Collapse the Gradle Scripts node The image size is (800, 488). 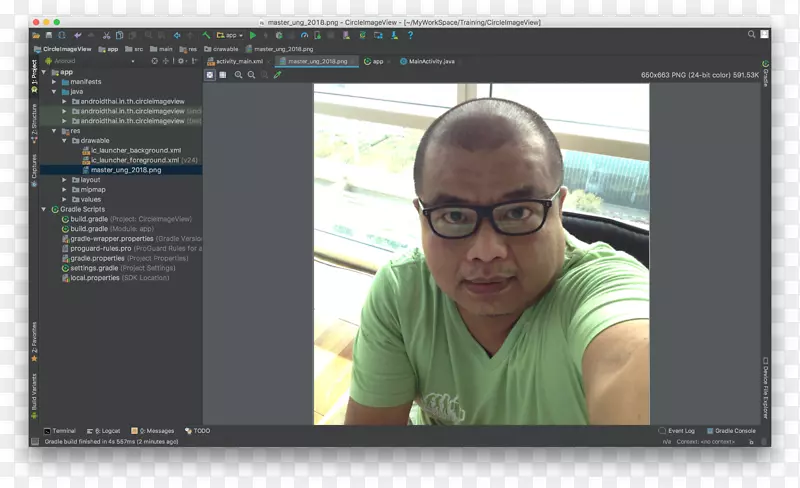44,209
